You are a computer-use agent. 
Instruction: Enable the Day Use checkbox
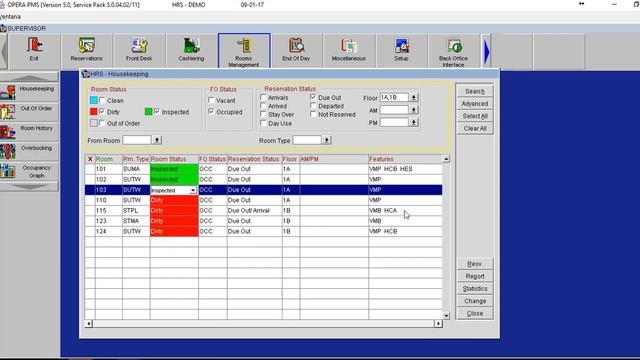click(263, 123)
